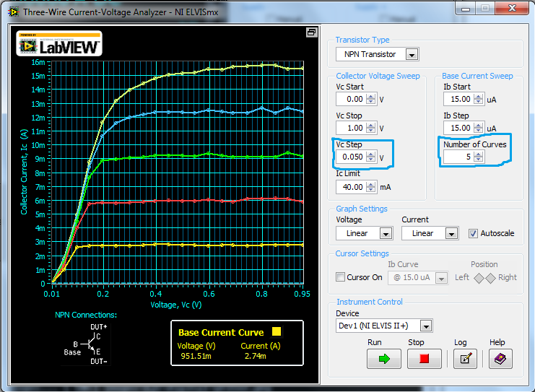The image size is (535, 392).
Task: Click the Collector Current, Ic (A) axis title
Action: pos(24,172)
